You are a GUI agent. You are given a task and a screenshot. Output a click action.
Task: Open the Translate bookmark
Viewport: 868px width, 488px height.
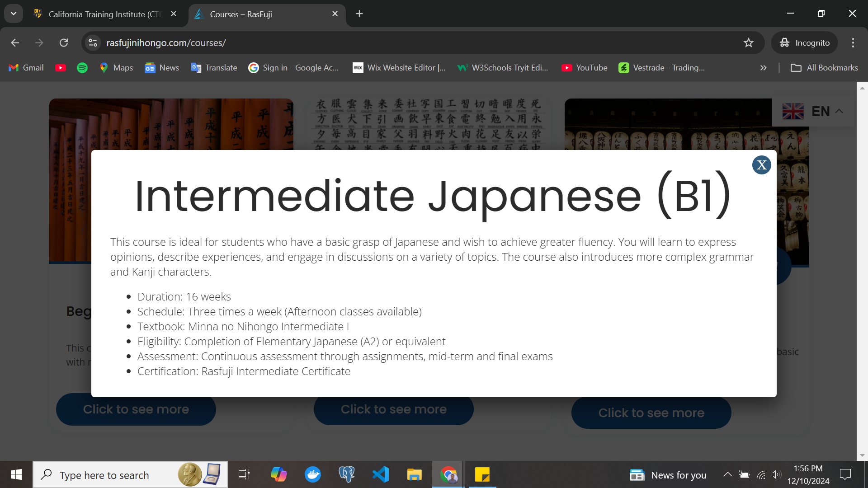tap(214, 68)
